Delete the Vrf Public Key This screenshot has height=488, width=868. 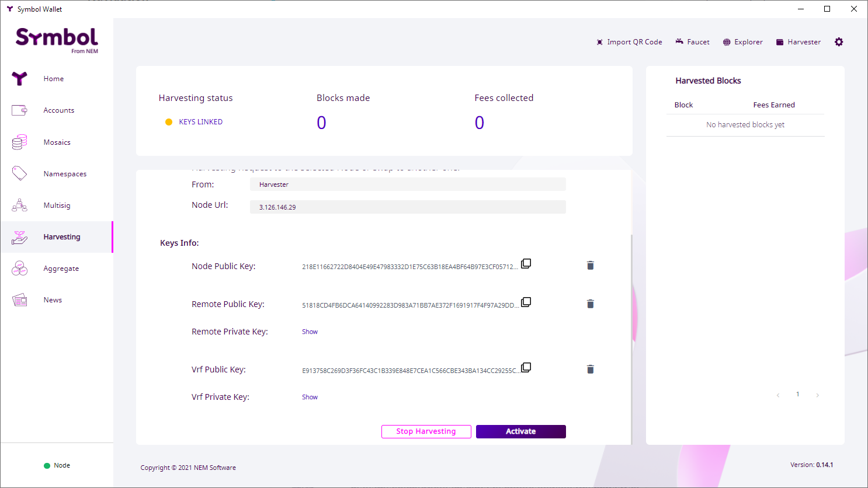pos(590,370)
